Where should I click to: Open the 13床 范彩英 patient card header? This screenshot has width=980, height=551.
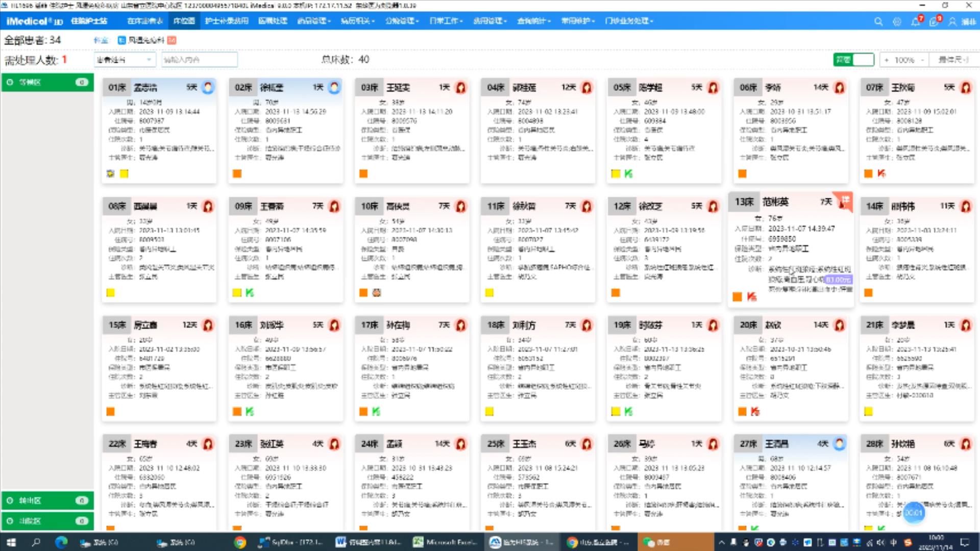click(790, 202)
